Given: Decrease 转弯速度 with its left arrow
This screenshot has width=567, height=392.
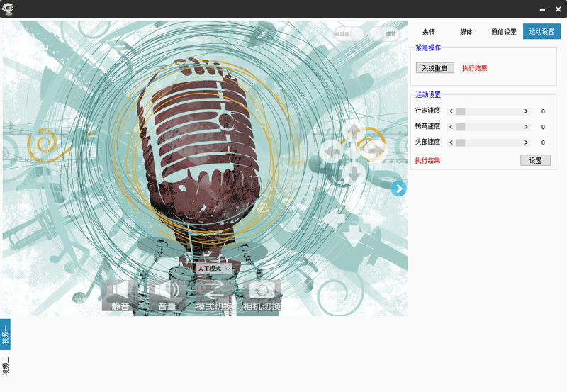Looking at the screenshot, I should click(451, 127).
